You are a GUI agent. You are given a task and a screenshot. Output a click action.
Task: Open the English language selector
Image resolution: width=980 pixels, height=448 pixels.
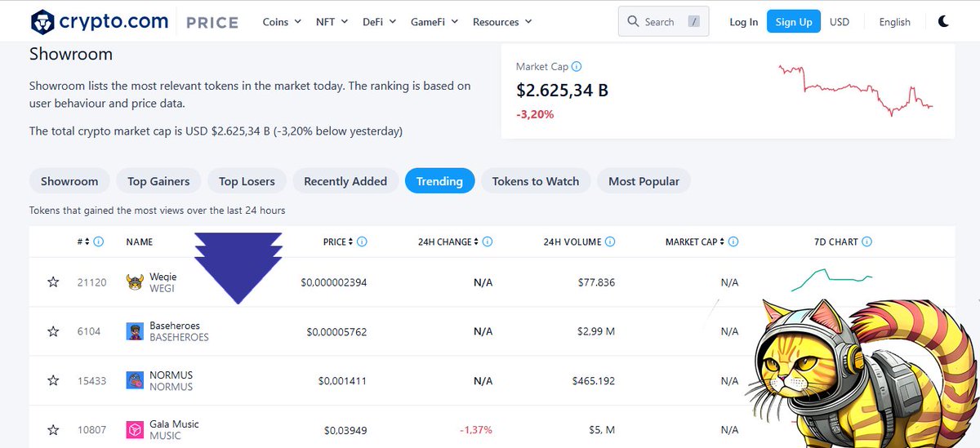894,22
